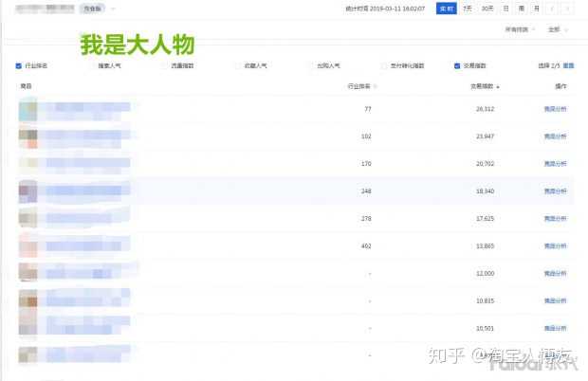Viewport: 588px width, 381px height.
Task: Click the next period arrow icon
Action: pyautogui.click(x=567, y=9)
